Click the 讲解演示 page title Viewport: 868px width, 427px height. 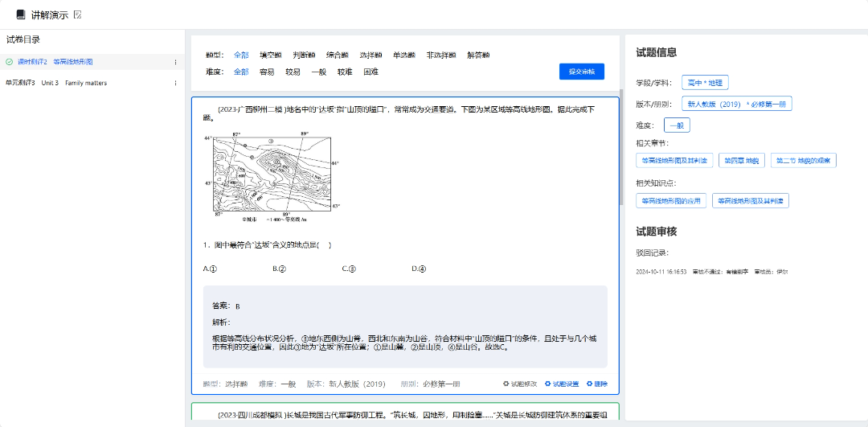(x=49, y=15)
